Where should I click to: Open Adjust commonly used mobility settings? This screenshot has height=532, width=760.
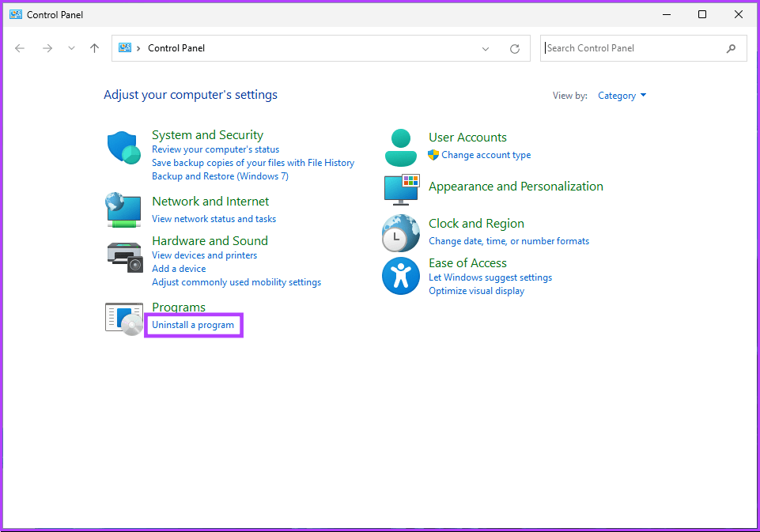tap(236, 282)
